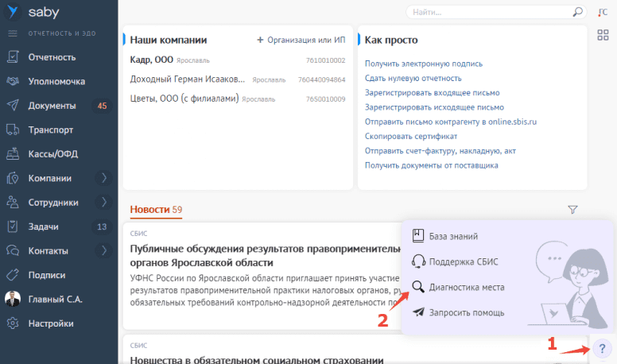Open the Уполномочка section
This screenshot has width=617, height=364.
(x=56, y=81)
